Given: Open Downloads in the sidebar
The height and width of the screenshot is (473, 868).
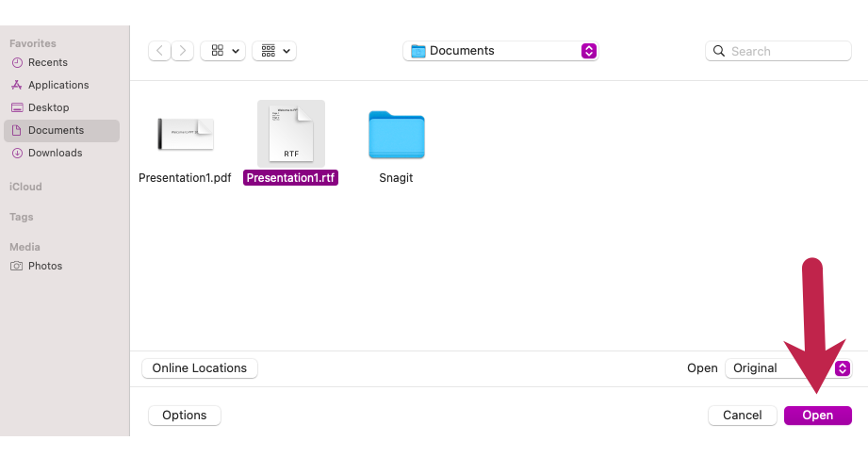Looking at the screenshot, I should point(55,153).
